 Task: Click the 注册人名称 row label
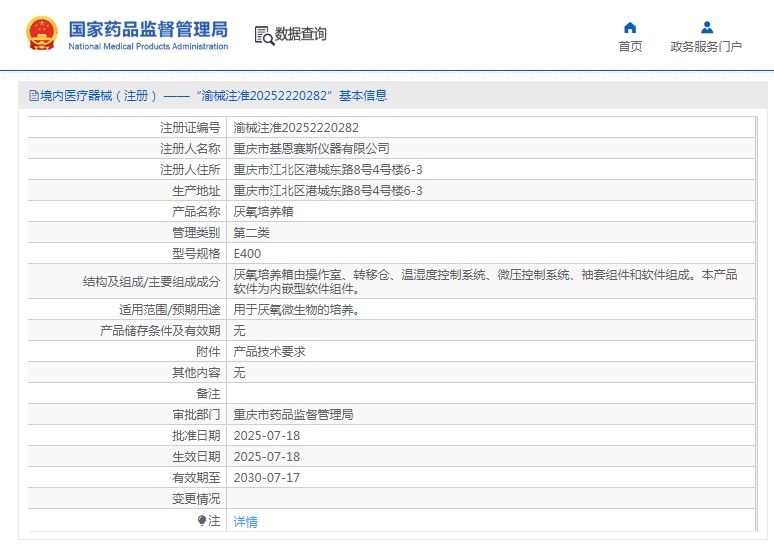[190, 149]
